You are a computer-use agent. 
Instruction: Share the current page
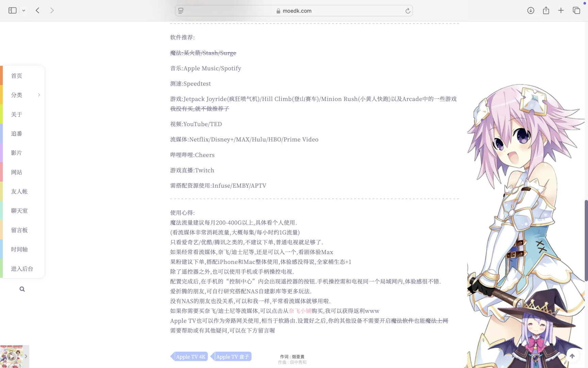point(546,10)
